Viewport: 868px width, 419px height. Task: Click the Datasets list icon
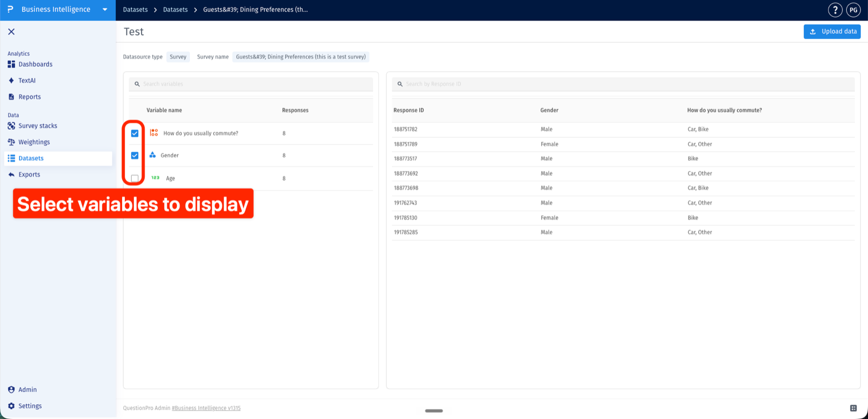[11, 158]
